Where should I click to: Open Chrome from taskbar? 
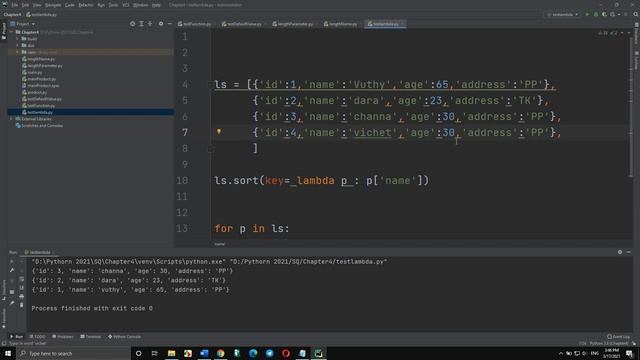(x=220, y=353)
